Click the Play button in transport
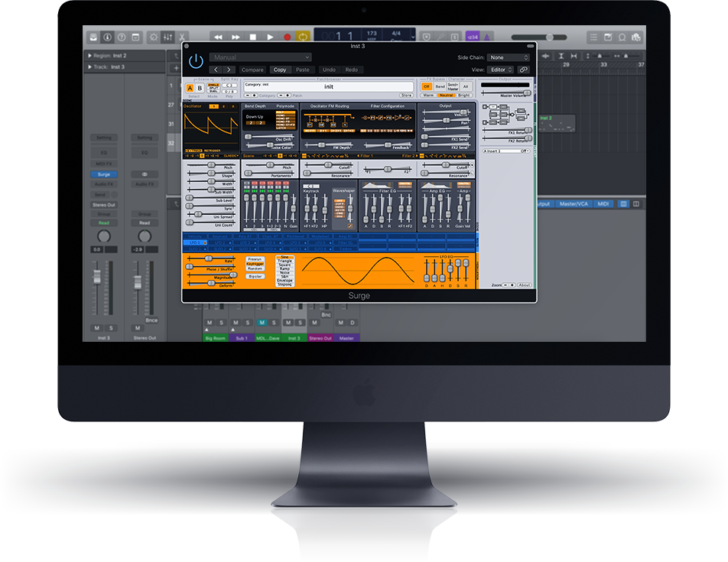This screenshot has height=562, width=728. tap(270, 37)
